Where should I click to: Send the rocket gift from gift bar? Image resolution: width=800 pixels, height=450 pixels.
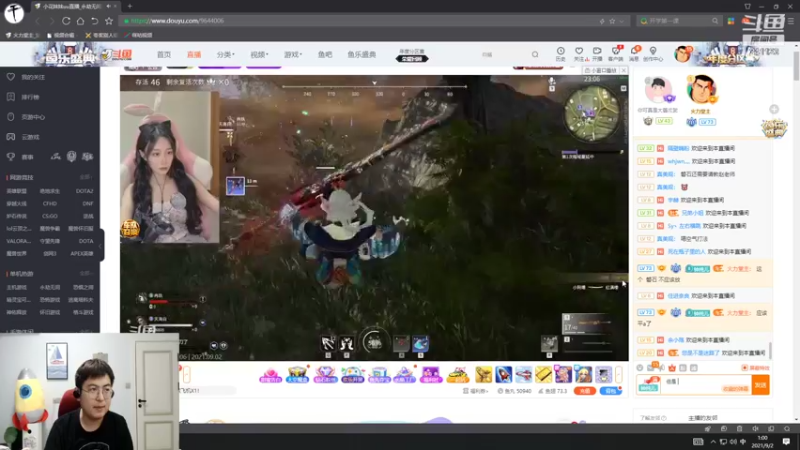click(504, 374)
